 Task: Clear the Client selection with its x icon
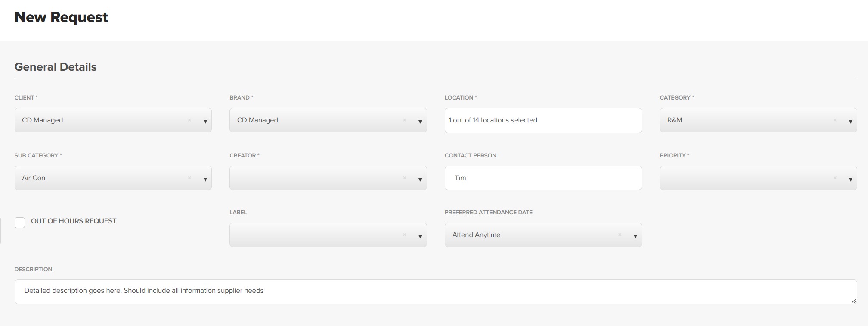[189, 120]
